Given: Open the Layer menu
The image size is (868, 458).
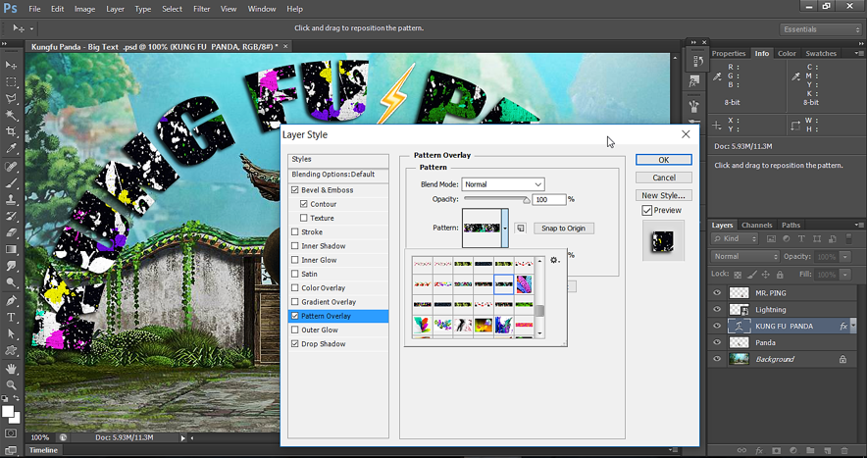Looking at the screenshot, I should [115, 9].
